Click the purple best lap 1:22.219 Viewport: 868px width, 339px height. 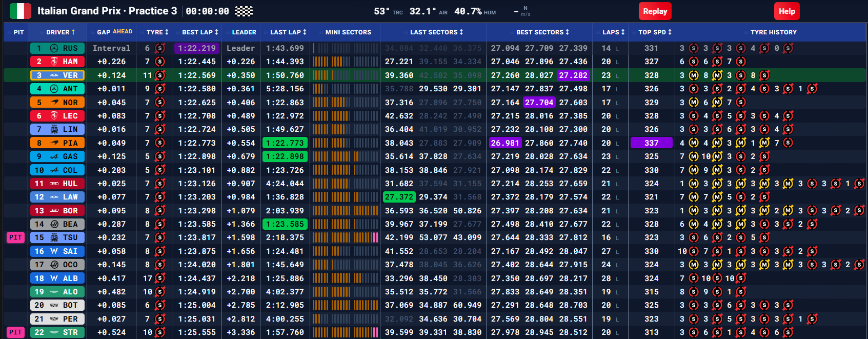pyautogui.click(x=197, y=48)
